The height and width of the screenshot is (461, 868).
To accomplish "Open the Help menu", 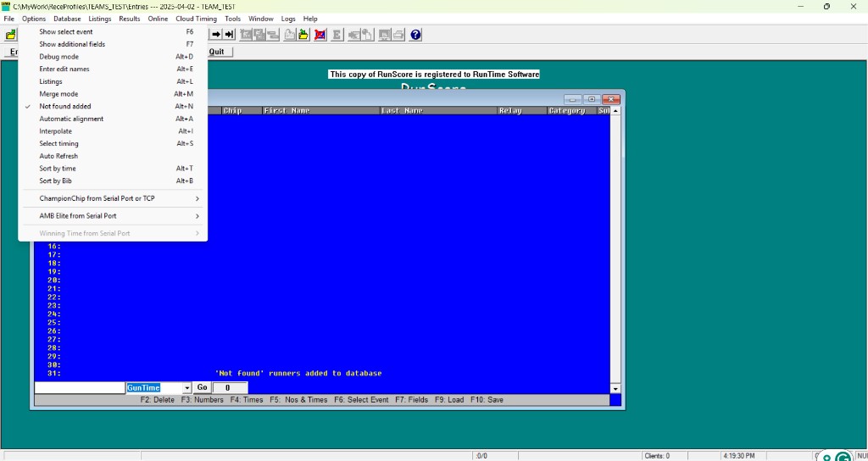I will tap(310, 19).
